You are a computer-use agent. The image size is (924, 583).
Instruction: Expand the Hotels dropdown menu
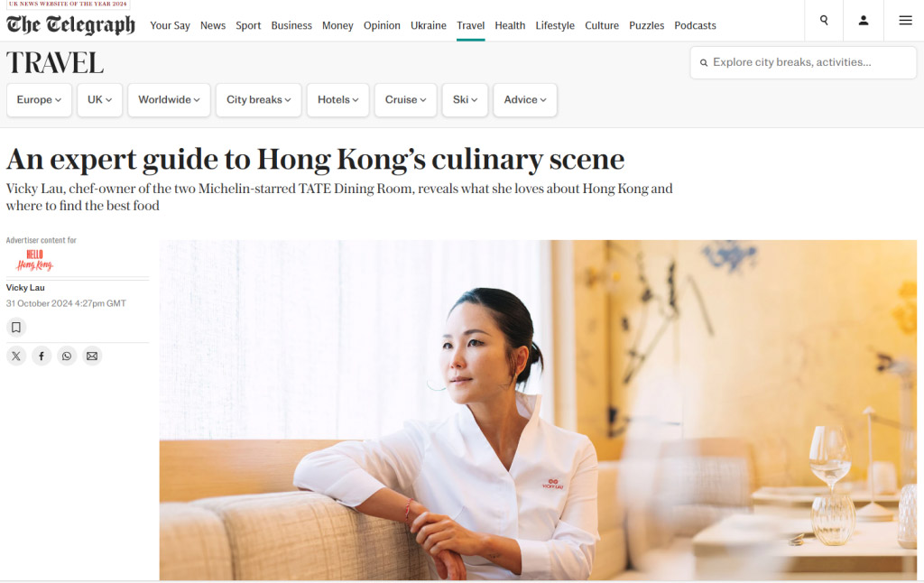pos(338,99)
